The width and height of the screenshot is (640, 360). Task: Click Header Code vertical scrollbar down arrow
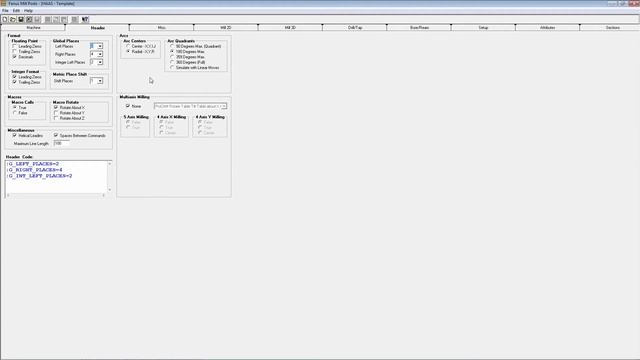point(109,190)
